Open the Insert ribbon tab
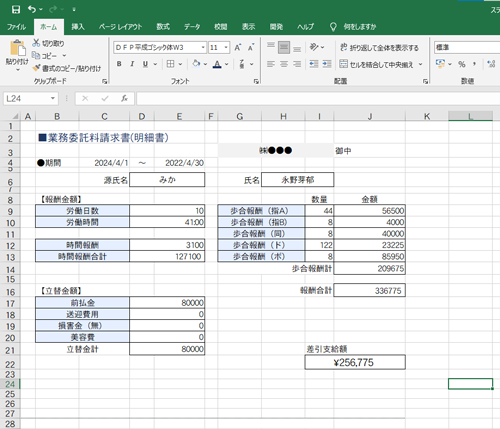The image size is (500, 429). tap(78, 27)
